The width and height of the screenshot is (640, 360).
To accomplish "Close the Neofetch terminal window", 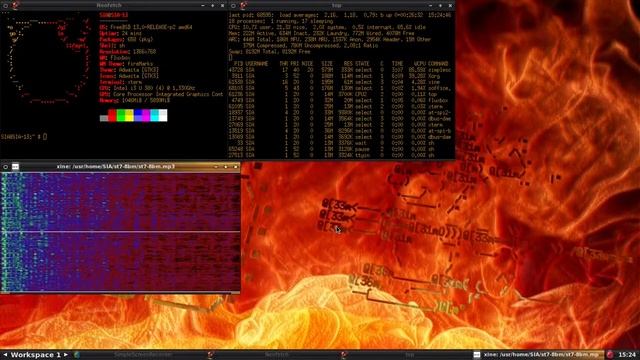I will [x=222, y=5].
